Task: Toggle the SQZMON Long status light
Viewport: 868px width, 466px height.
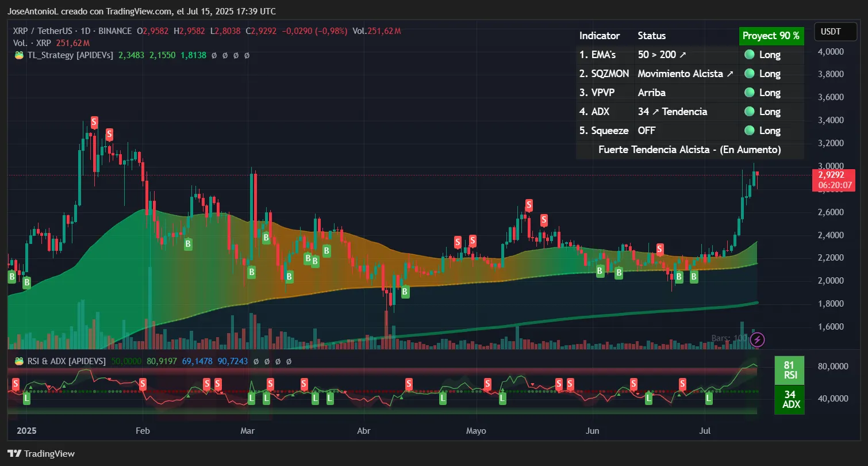Action: pos(749,74)
